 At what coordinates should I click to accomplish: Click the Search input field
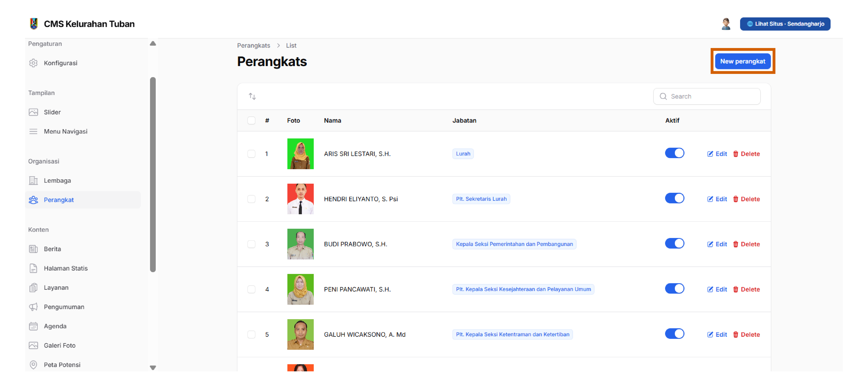coord(707,96)
